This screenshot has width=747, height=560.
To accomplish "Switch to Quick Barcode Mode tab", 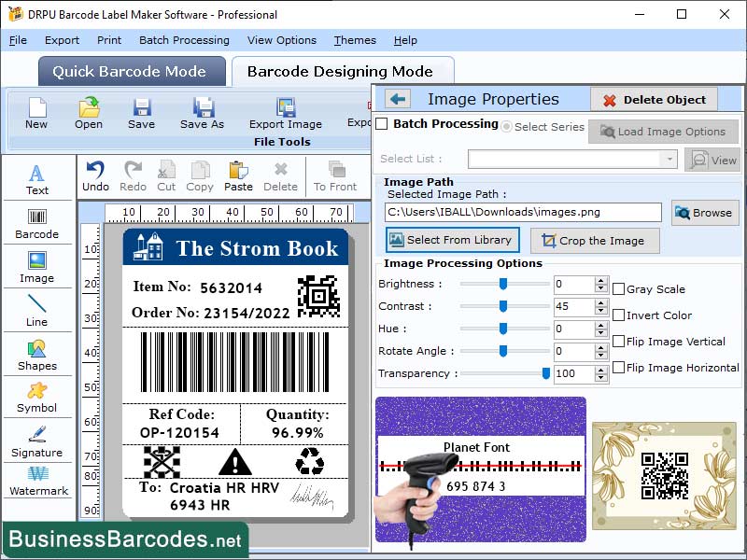I will [131, 71].
